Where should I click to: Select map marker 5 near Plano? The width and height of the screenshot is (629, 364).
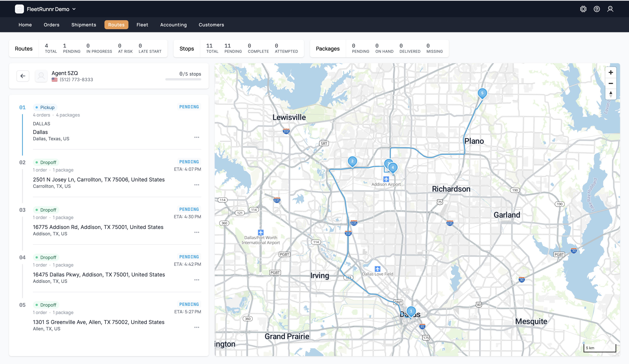(482, 93)
